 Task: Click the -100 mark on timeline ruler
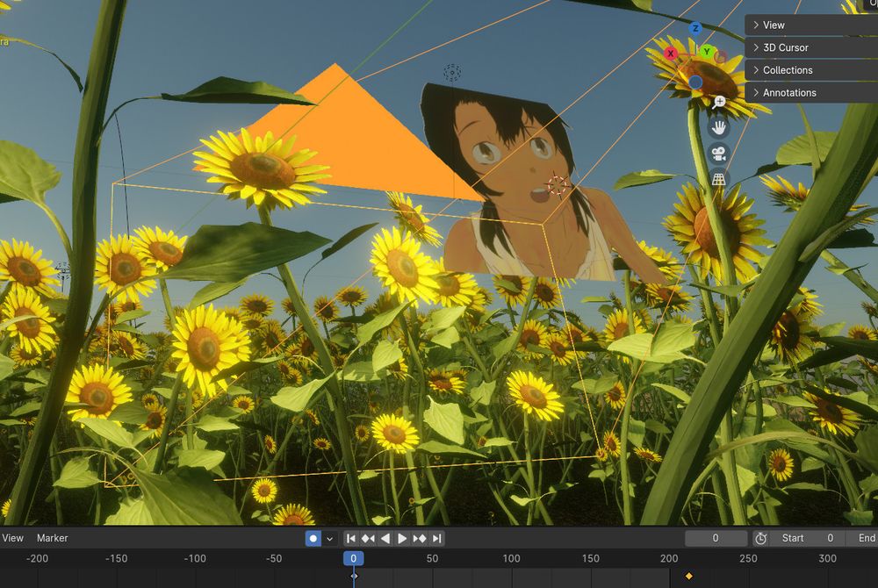tap(195, 558)
